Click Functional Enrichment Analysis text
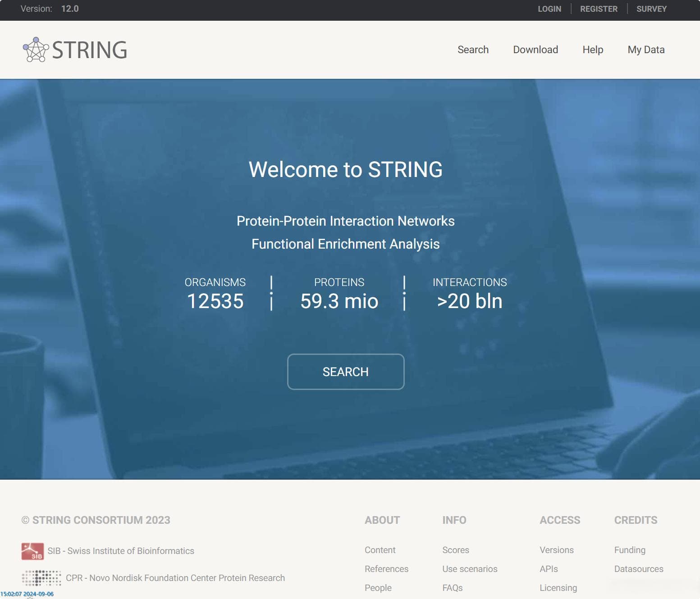 click(x=346, y=244)
